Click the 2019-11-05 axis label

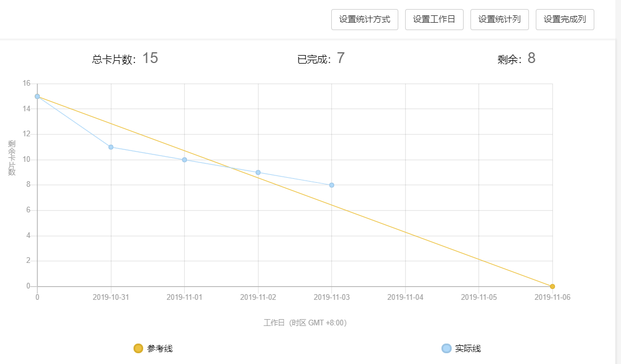[x=478, y=297]
